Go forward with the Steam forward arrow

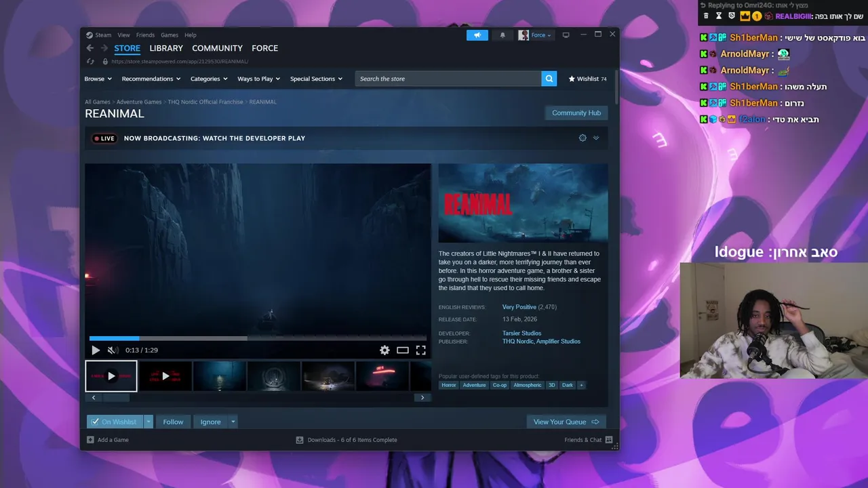pos(104,48)
